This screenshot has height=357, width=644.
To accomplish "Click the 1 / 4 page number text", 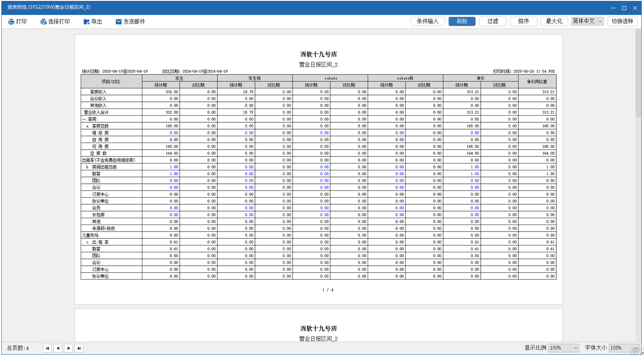I will coord(328,290).
